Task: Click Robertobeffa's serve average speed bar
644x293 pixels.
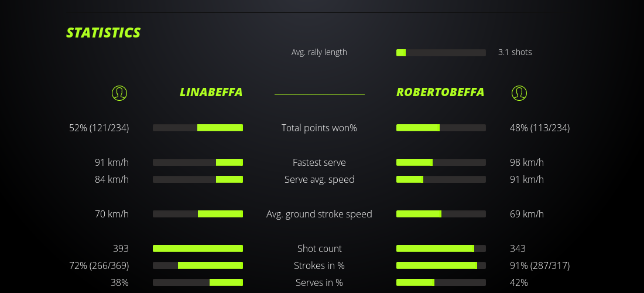Action: click(x=441, y=179)
